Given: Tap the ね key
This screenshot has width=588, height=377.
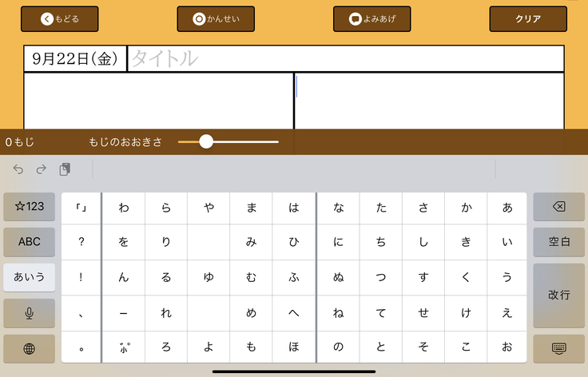Looking at the screenshot, I should (338, 313).
